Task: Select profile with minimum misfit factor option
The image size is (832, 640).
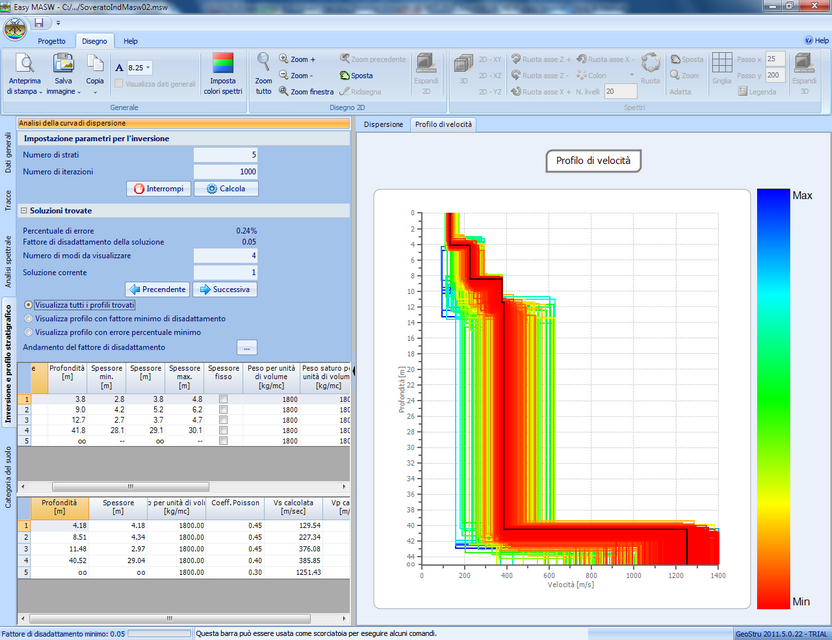Action: pos(28,318)
